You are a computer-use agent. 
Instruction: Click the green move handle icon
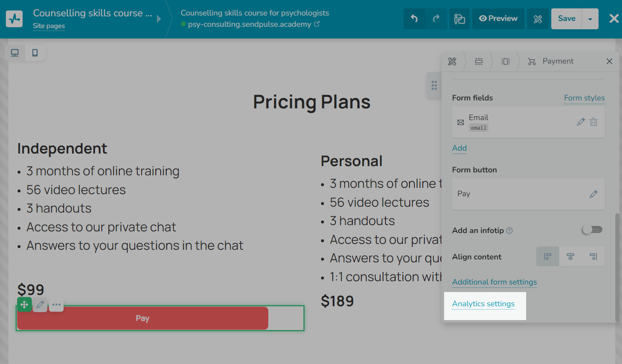[x=24, y=305]
